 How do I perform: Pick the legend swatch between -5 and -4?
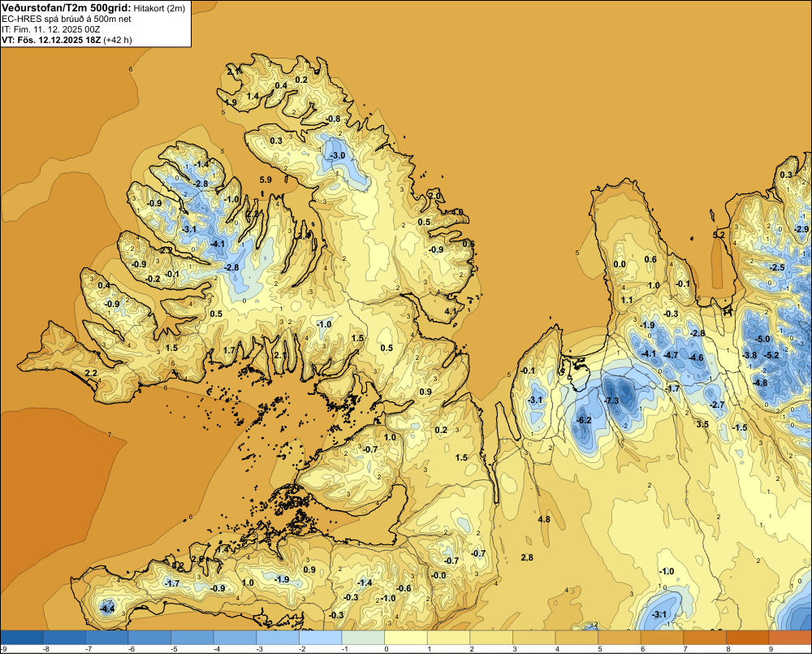[192, 637]
